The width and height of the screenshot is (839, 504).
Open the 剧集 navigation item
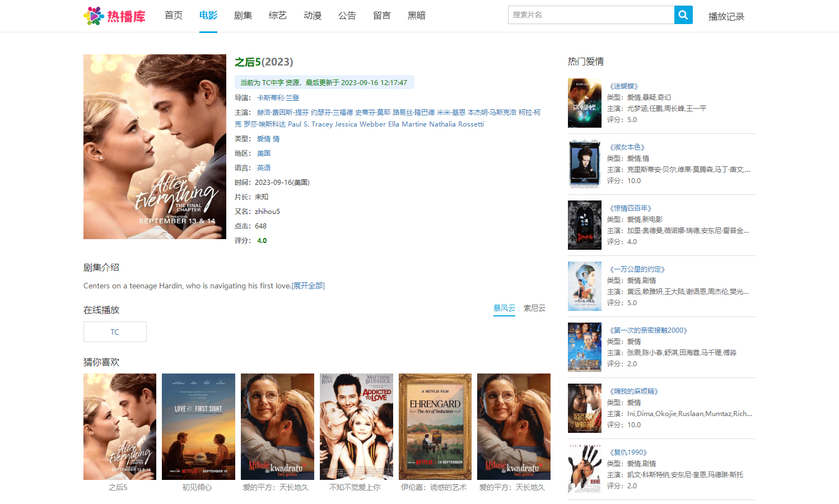[243, 16]
